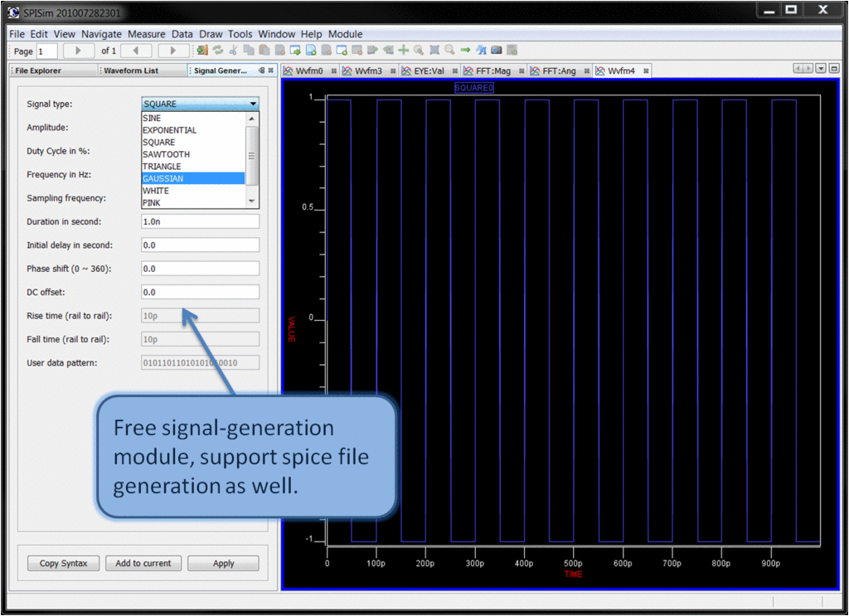This screenshot has height=616, width=849.
Task: Click the green refresh arrows toolbar icon
Action: pos(218,51)
